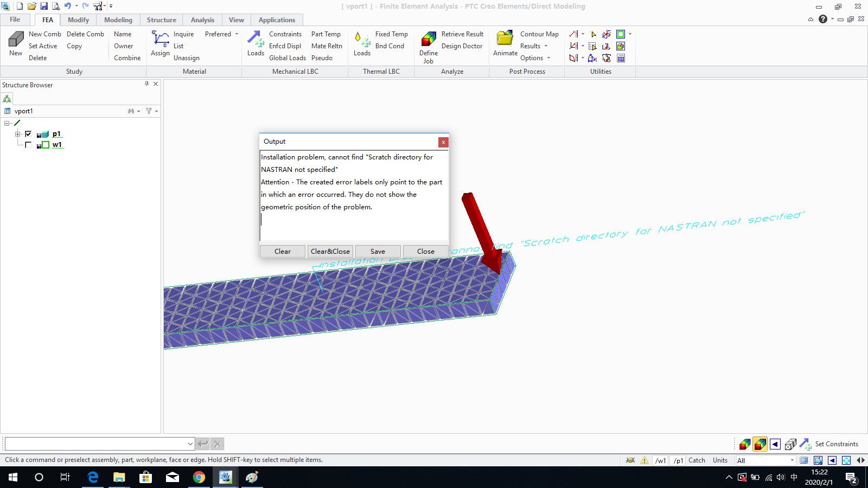Open the Applications ribbon tab

tap(277, 20)
